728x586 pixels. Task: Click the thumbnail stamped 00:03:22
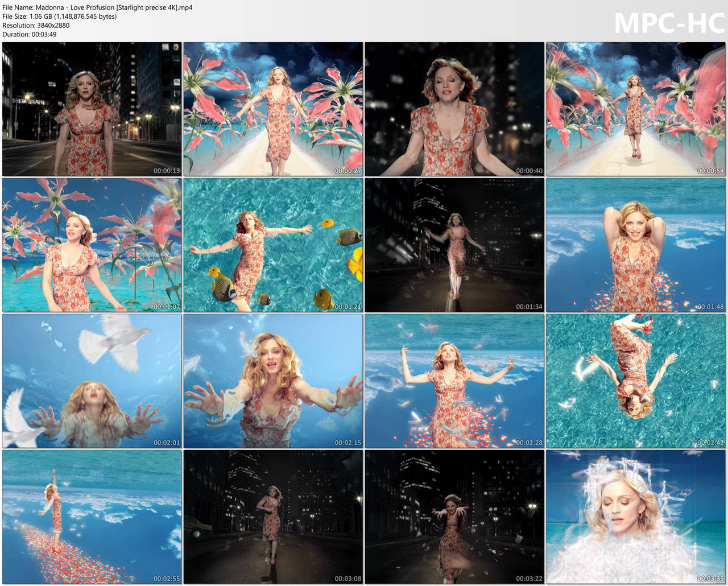[x=454, y=517]
